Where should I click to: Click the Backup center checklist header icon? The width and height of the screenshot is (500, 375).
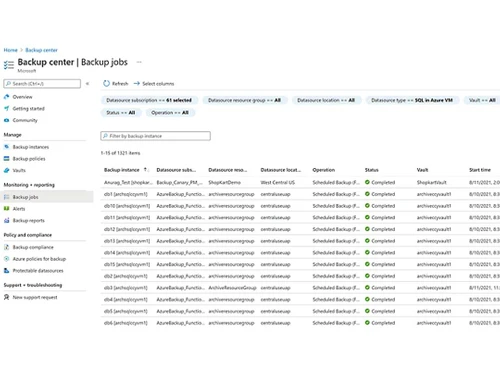[x=9, y=64]
